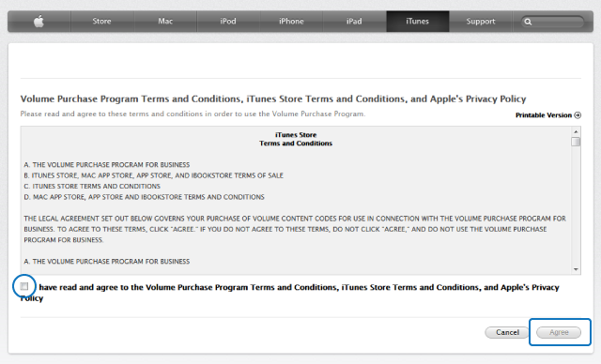The image size is (601, 364).
Task: Click the scrollbar up arrow
Action: pyautogui.click(x=576, y=131)
